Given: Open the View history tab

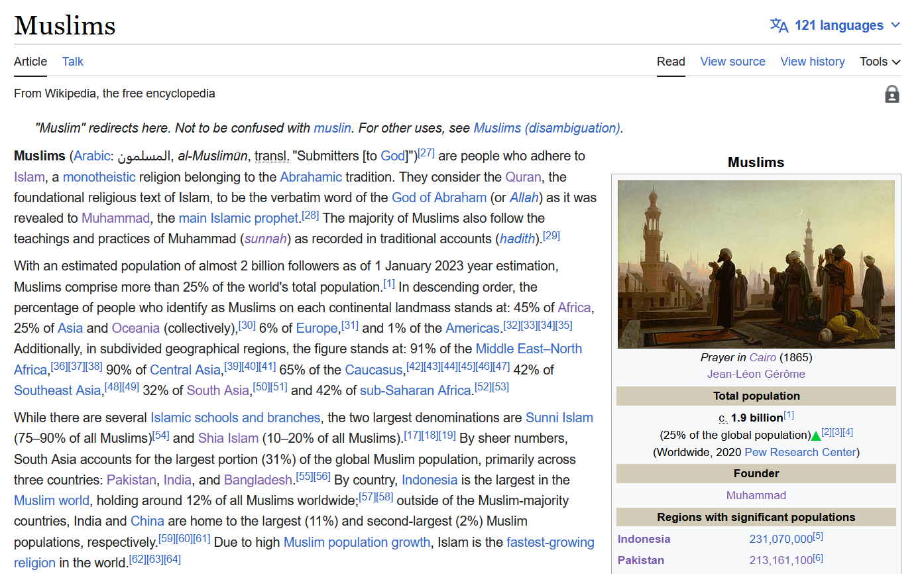Looking at the screenshot, I should 813,62.
